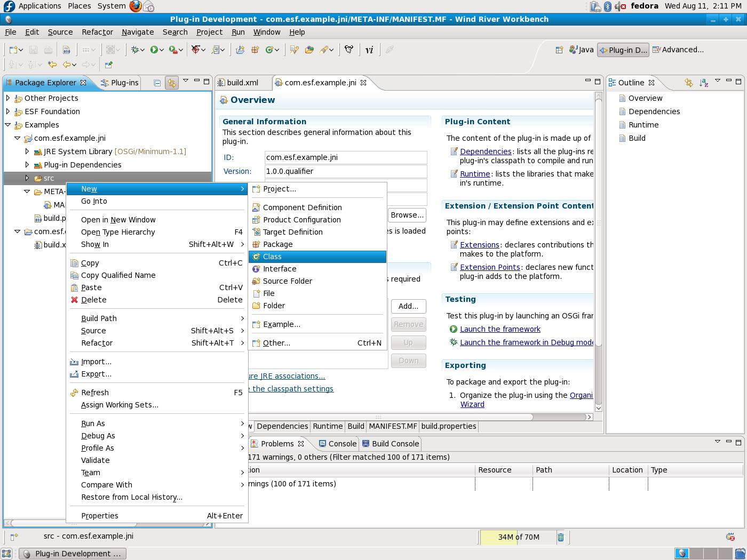Open Package Explorer view menu arrow
The width and height of the screenshot is (747, 560).
186,81
